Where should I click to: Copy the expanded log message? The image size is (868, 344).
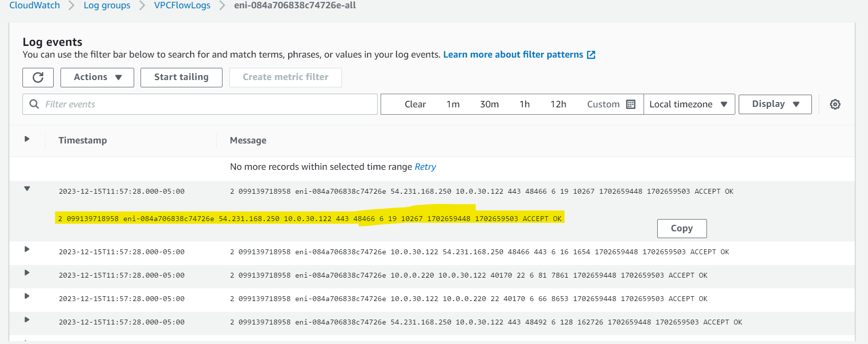[x=682, y=228]
